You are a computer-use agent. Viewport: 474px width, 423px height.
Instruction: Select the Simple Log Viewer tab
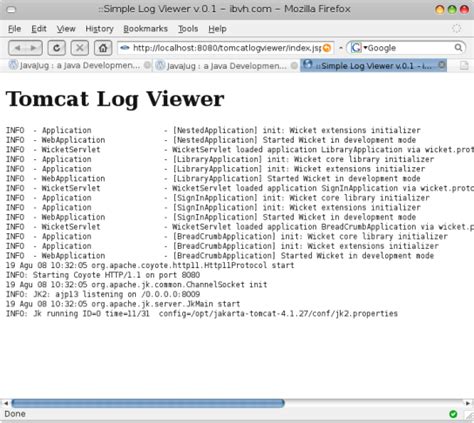point(373,65)
